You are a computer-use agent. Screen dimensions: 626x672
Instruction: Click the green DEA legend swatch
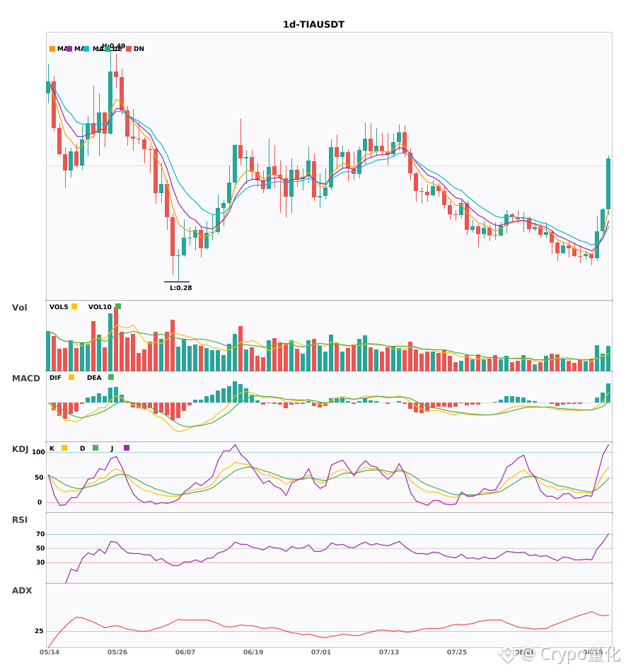[x=111, y=377]
